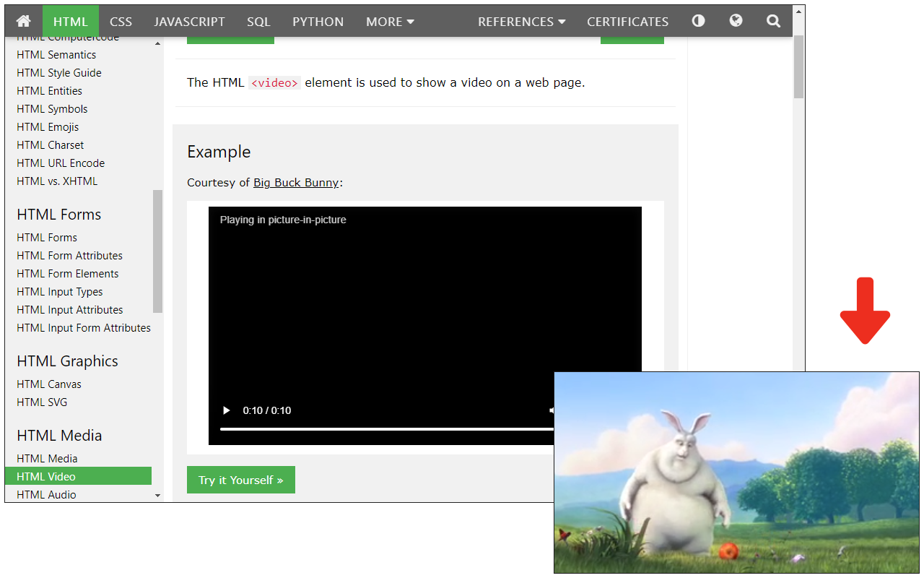Viewport: 924px width, 578px height.
Task: Select HTML Canvas in the sidebar
Action: tap(49, 384)
